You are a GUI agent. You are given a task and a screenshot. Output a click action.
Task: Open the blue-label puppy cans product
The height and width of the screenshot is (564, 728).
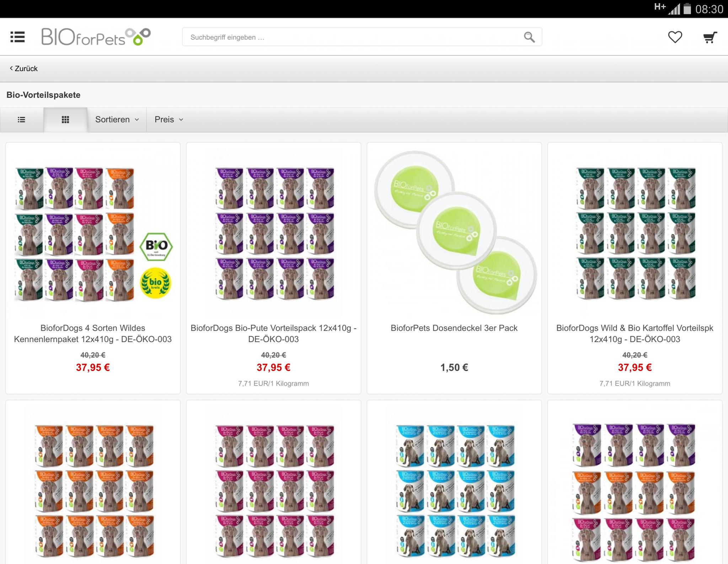454,490
